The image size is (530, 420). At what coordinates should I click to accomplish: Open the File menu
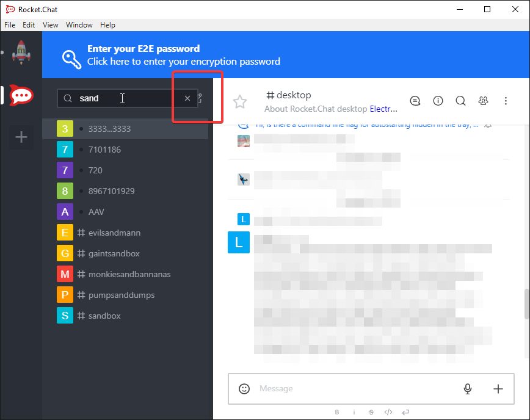click(x=10, y=25)
